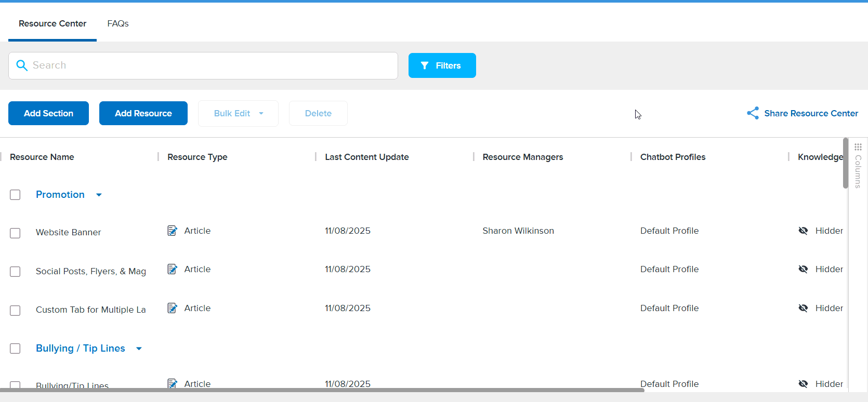The width and height of the screenshot is (868, 402).
Task: Collapse the Promotion section arrow
Action: coord(99,195)
